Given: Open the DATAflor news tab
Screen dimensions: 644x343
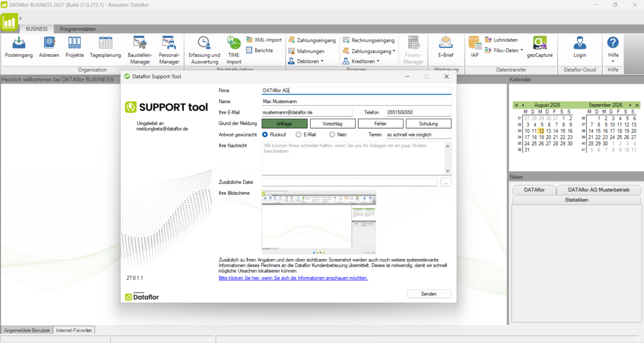Looking at the screenshot, I should (x=534, y=189).
